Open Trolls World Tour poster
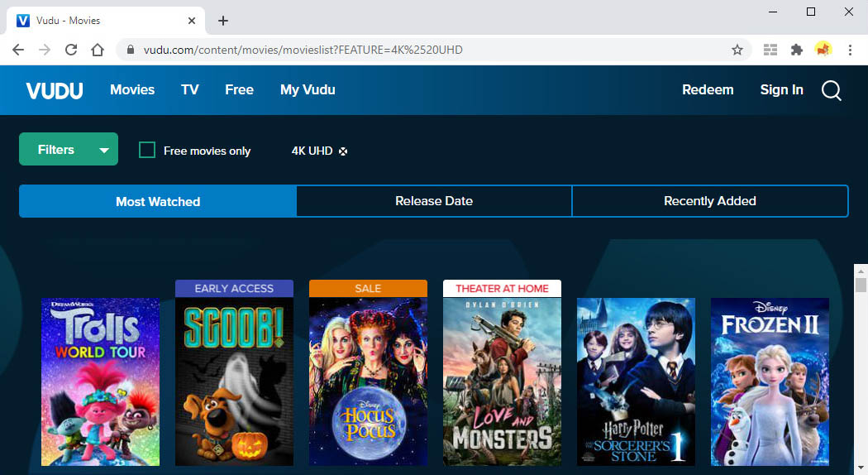The height and width of the screenshot is (475, 868). [x=100, y=381]
